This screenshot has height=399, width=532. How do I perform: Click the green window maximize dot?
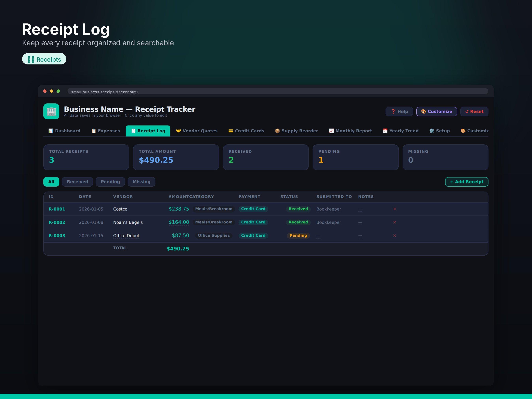[x=58, y=91]
